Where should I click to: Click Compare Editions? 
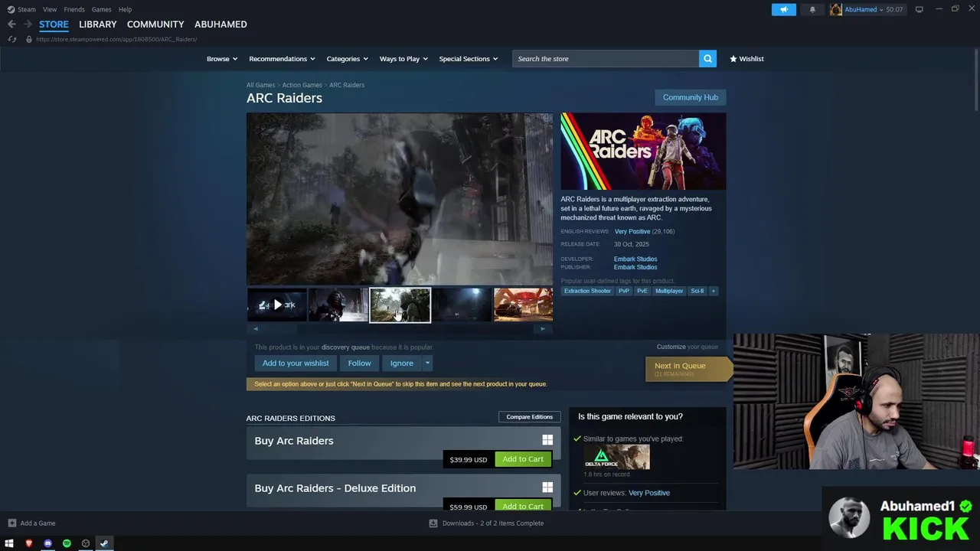point(529,417)
